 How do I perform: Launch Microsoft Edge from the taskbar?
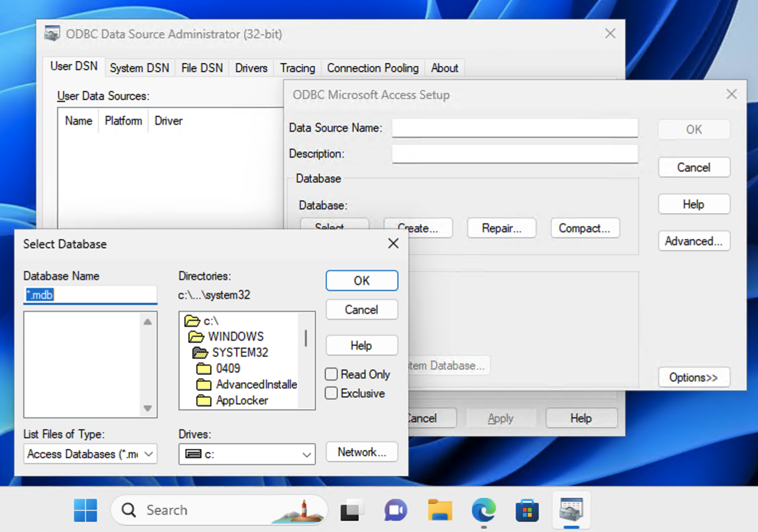(483, 511)
